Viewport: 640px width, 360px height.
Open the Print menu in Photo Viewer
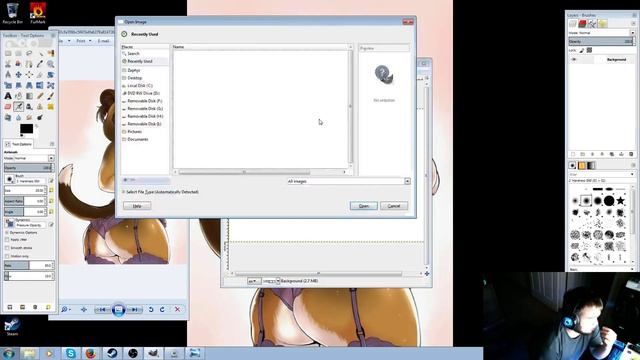click(83, 41)
